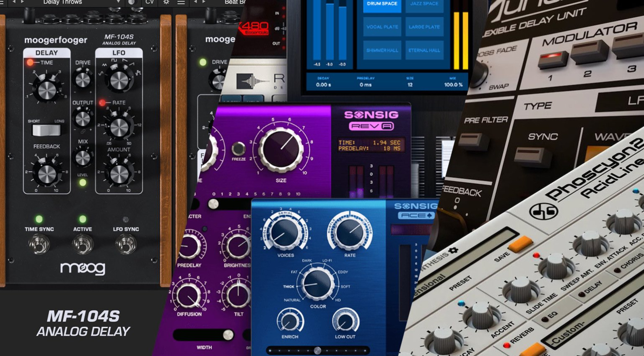Screen dimensions: 644x356
Task: Click the Synthesis gear icon on Phoscyon
Action: [x=453, y=251]
